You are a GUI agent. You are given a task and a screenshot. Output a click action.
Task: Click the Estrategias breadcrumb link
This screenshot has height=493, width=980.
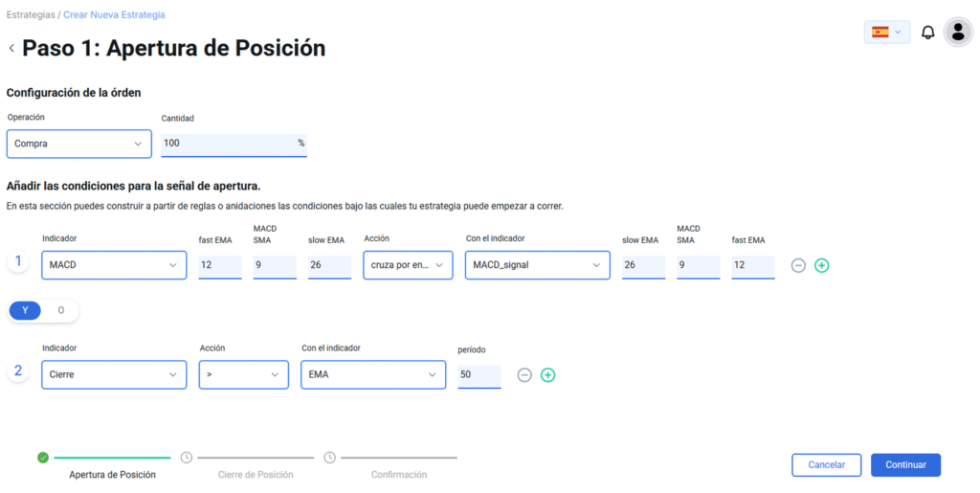tap(31, 14)
